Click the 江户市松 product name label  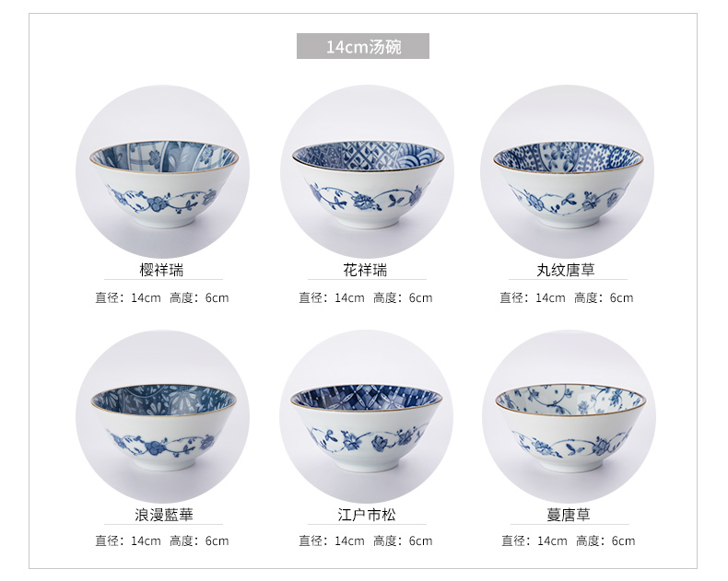pyautogui.click(x=367, y=515)
